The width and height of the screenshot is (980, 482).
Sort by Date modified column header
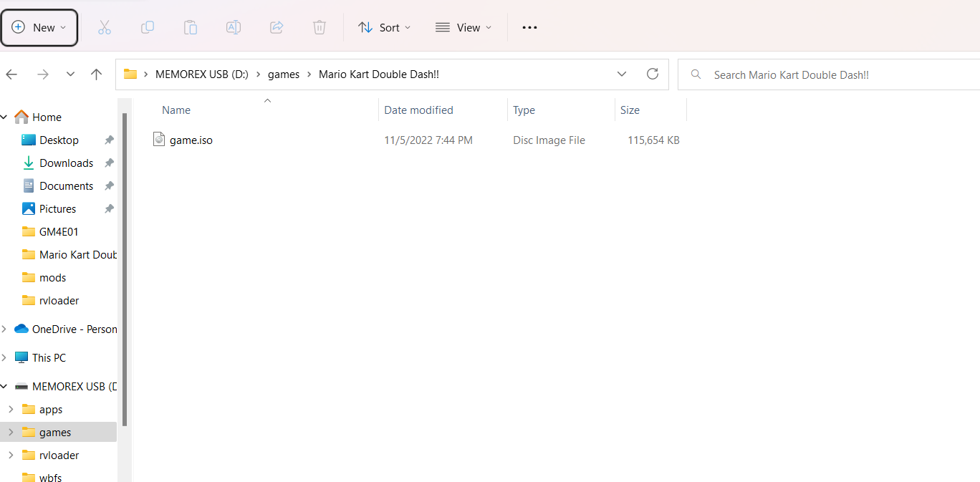tap(418, 110)
